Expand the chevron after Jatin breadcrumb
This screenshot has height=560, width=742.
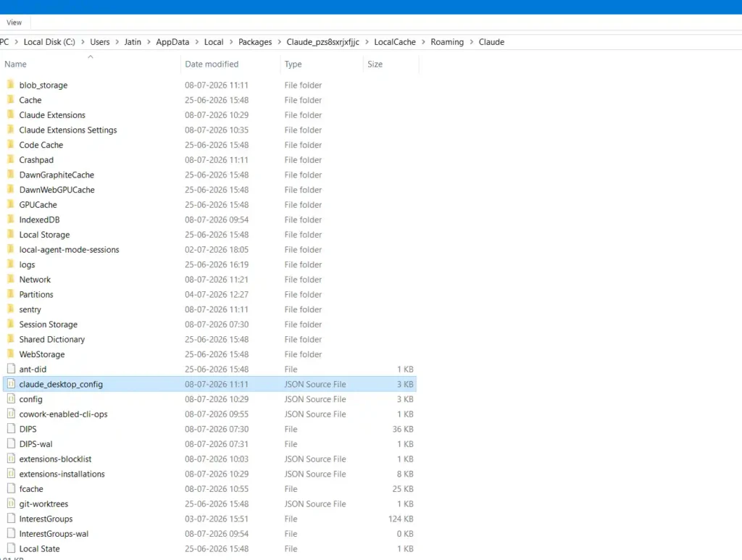click(x=149, y=41)
